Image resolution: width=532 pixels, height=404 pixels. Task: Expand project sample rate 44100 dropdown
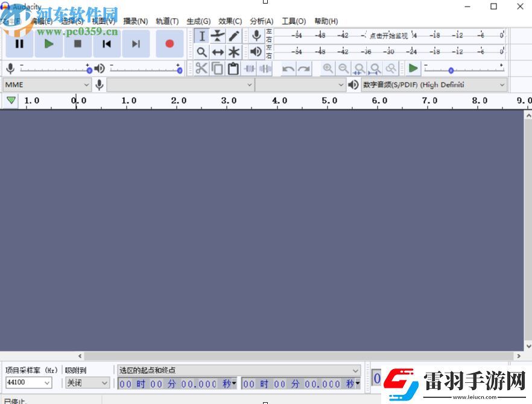coord(29,383)
